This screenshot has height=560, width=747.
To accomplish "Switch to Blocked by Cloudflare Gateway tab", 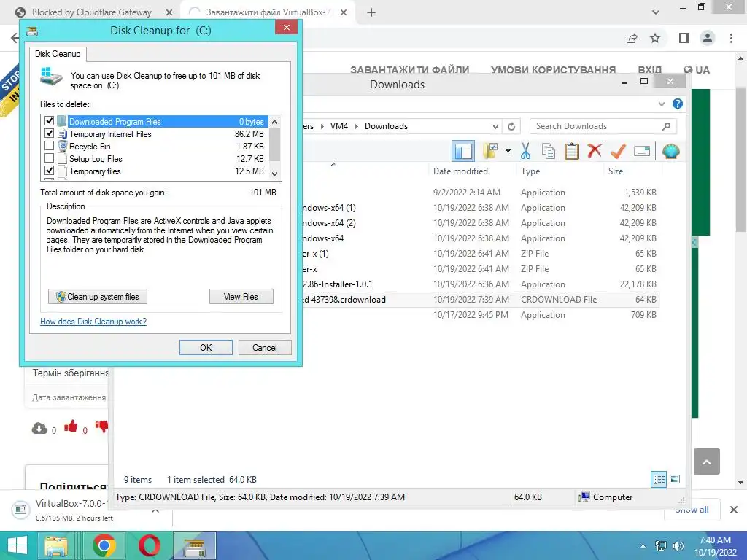I will (91, 12).
